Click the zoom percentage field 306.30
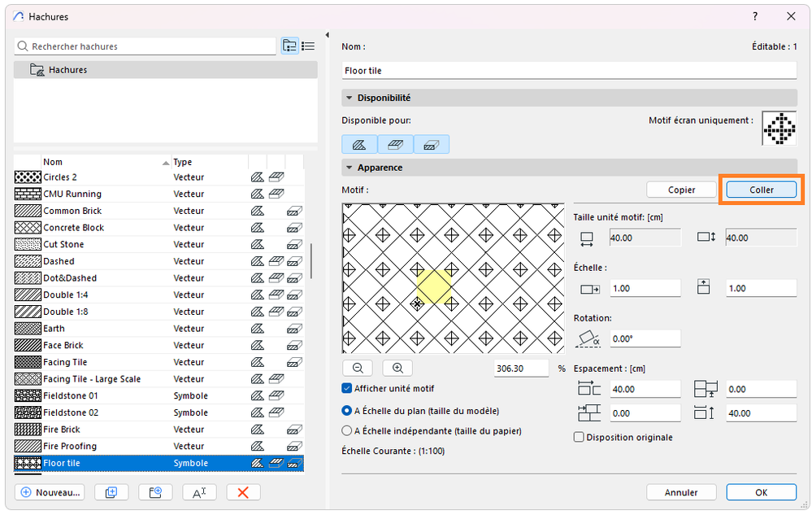812x515 pixels. tap(521, 369)
